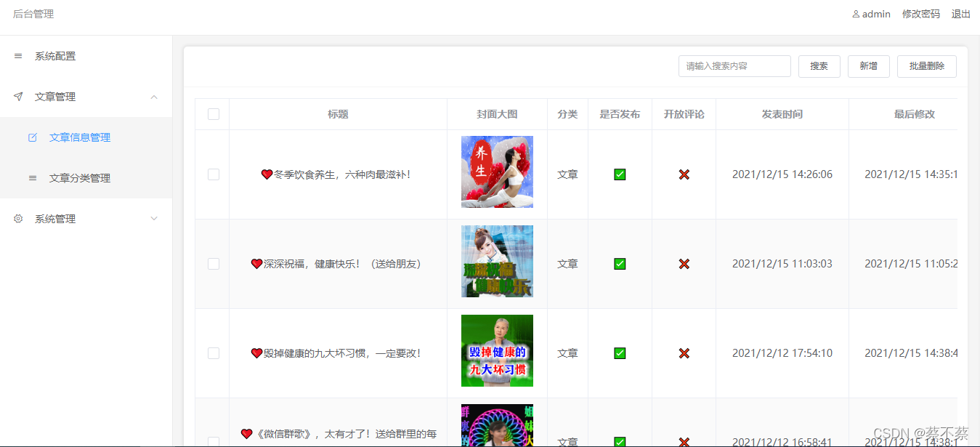The width and height of the screenshot is (980, 447).
Task: Check the 冬季饮食养生 row checkbox
Action: point(214,174)
